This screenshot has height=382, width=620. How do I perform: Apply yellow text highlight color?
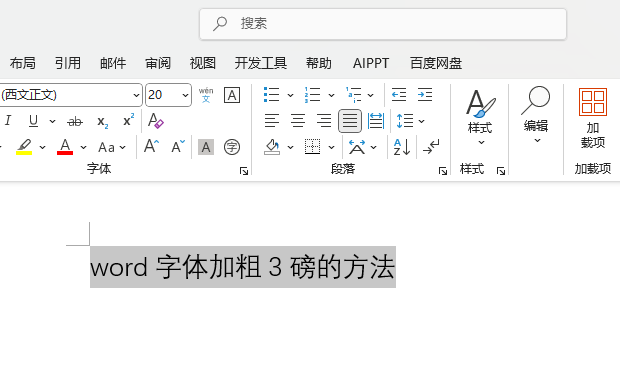coord(24,147)
